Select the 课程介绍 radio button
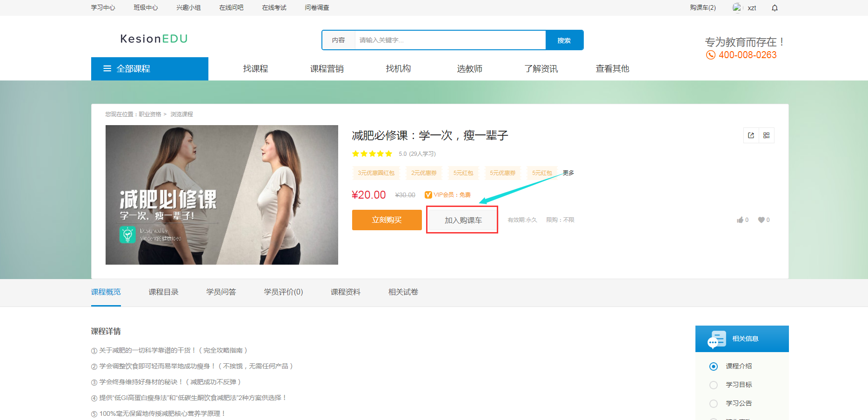The width and height of the screenshot is (868, 420). coord(714,366)
